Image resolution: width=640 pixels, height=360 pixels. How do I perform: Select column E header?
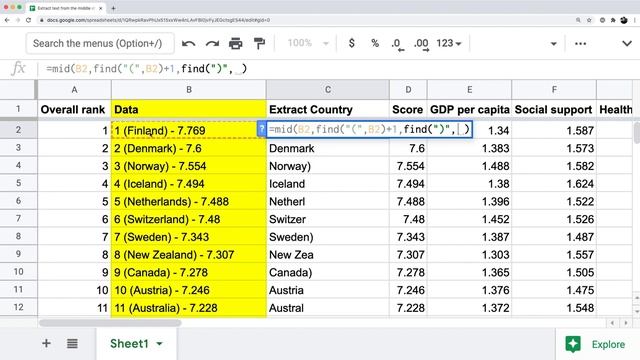click(x=469, y=90)
